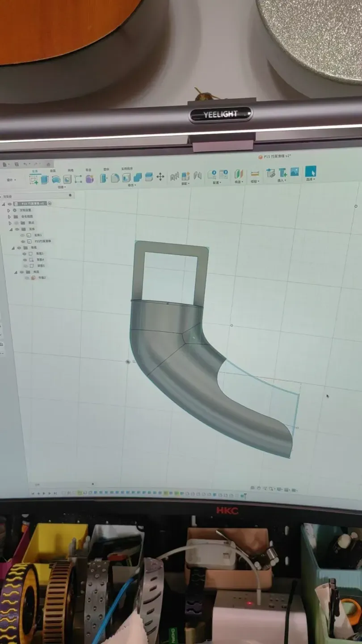The width and height of the screenshot is (362, 644).
Task: Toggle visibility of 草图 folder
Action: click(x=19, y=248)
